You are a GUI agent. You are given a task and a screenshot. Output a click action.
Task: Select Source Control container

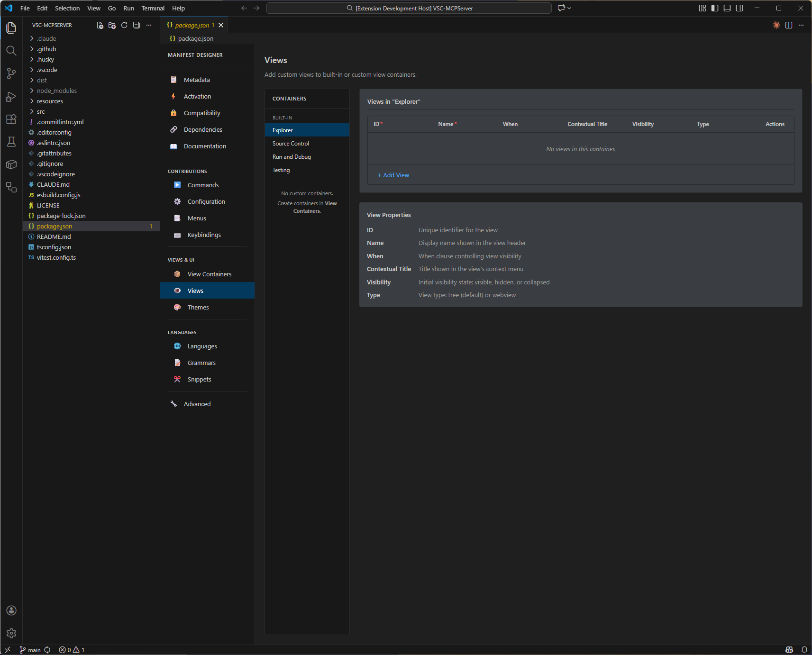point(307,143)
